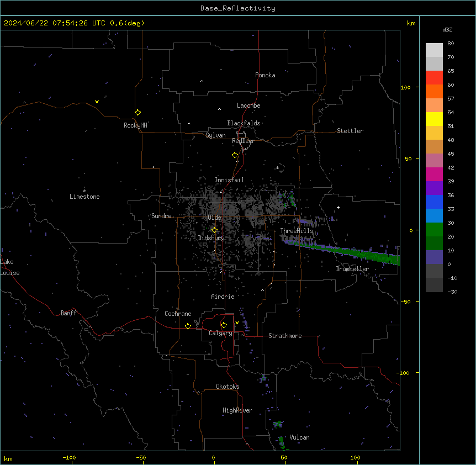Click the yellow diamond marker above the Calgary label

[224, 325]
